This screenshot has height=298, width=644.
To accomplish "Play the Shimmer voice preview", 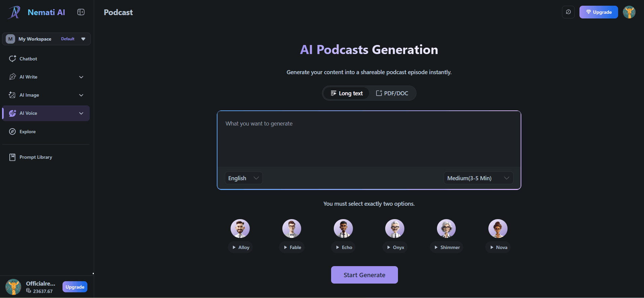I will [x=447, y=247].
